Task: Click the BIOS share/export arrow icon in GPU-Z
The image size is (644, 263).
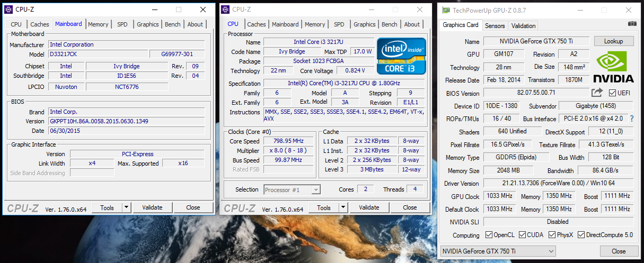Action: click(597, 93)
